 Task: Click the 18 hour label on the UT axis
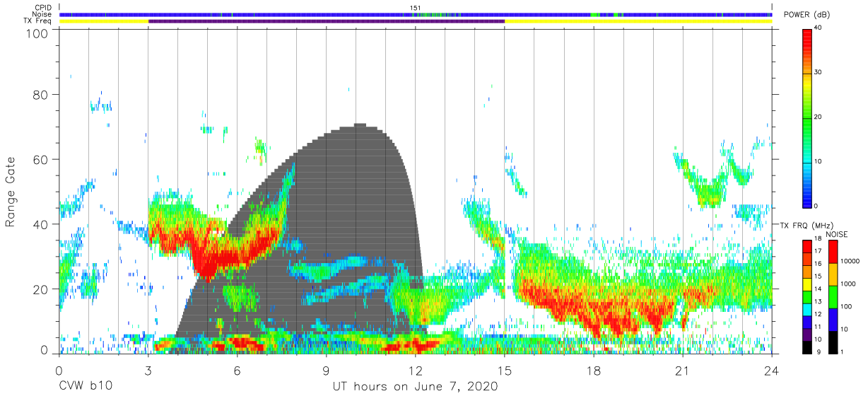tap(594, 370)
